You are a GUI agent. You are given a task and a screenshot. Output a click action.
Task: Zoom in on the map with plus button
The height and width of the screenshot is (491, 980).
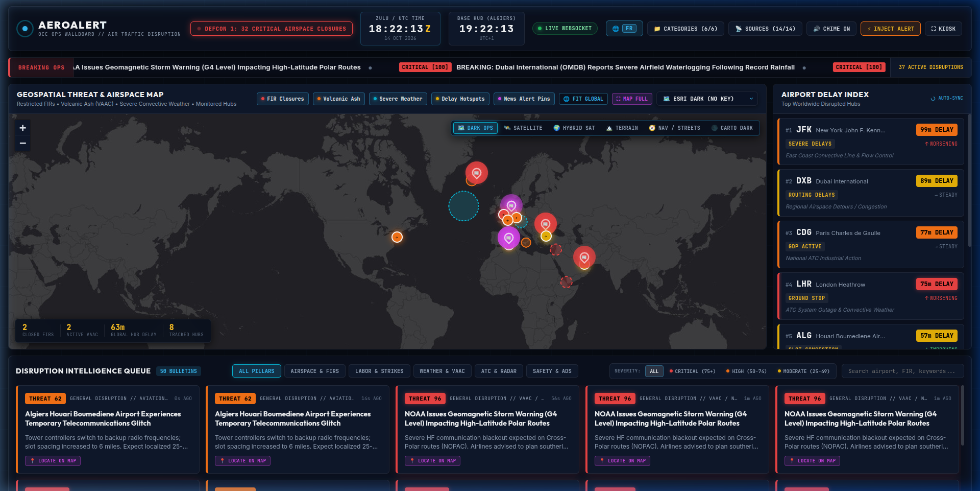point(22,128)
